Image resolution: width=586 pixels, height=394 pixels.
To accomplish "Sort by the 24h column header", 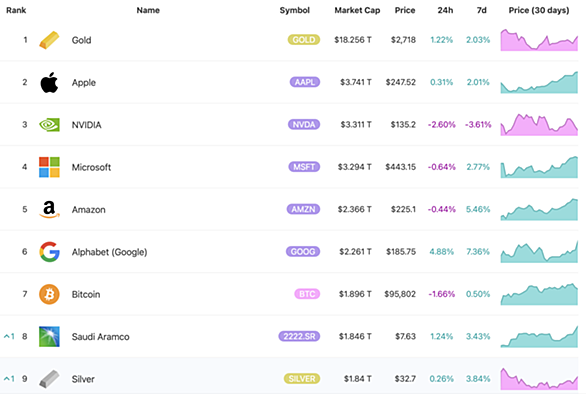I will coord(445,10).
